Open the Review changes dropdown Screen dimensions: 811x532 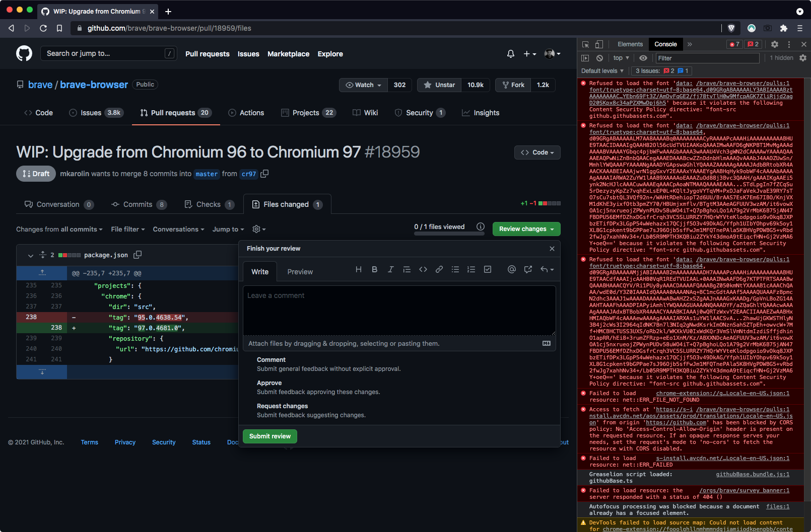tap(526, 229)
